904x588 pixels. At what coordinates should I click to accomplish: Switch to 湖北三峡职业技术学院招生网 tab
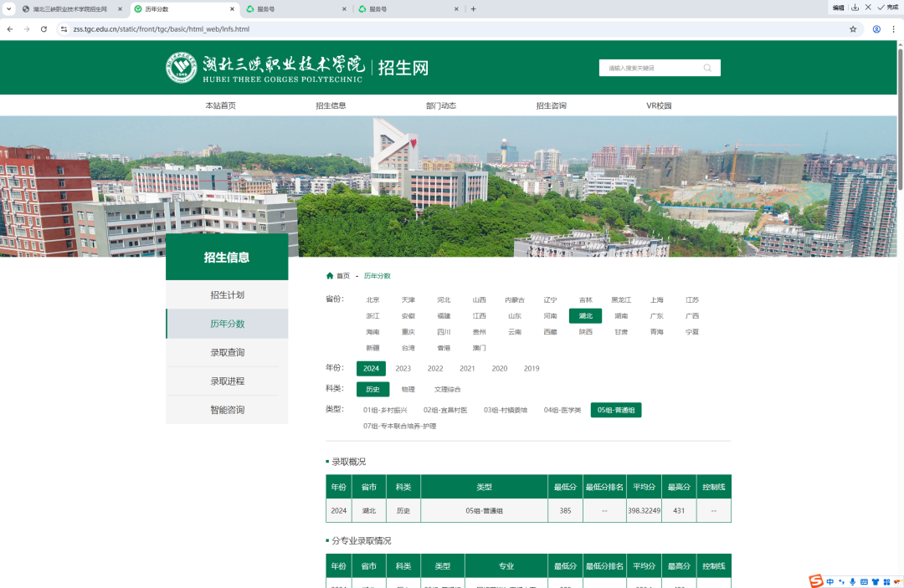coord(70,9)
